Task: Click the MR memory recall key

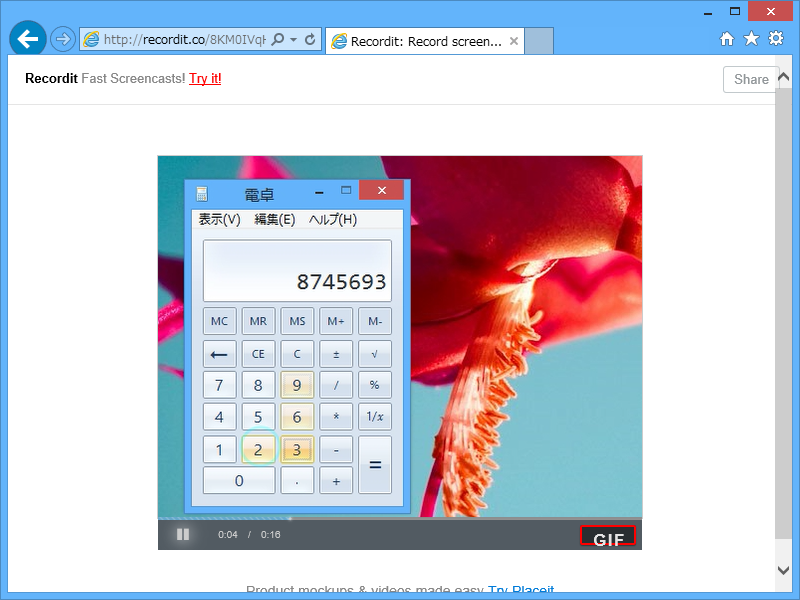Action: tap(258, 321)
